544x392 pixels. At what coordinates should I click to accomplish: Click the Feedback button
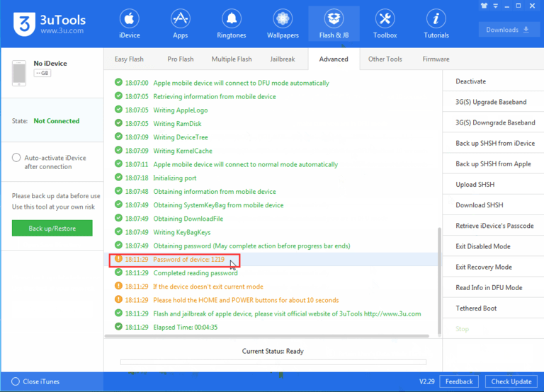pos(459,381)
